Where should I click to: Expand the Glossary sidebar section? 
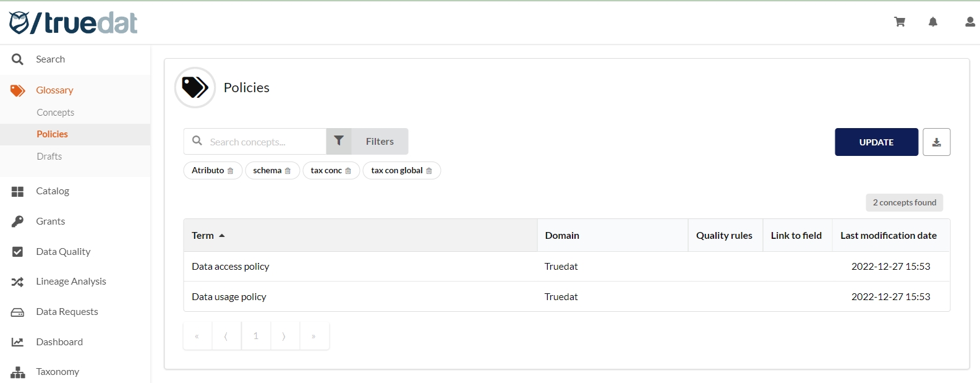[x=54, y=90]
